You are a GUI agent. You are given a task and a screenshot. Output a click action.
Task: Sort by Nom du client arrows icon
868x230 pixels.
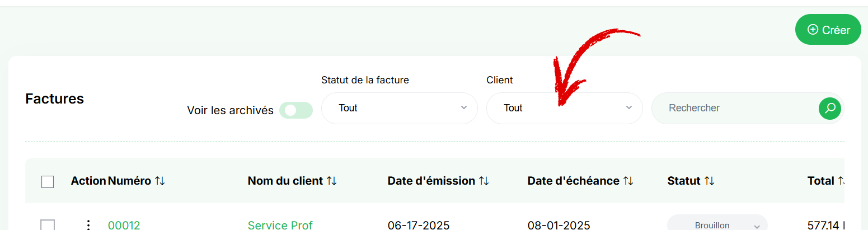pyautogui.click(x=332, y=181)
